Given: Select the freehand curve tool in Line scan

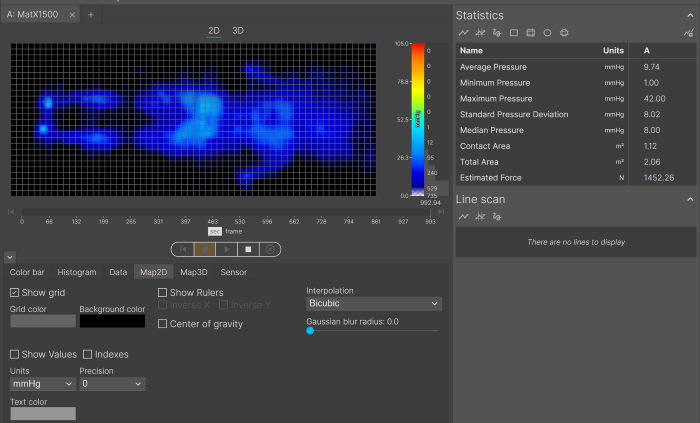Looking at the screenshot, I should coord(496,216).
